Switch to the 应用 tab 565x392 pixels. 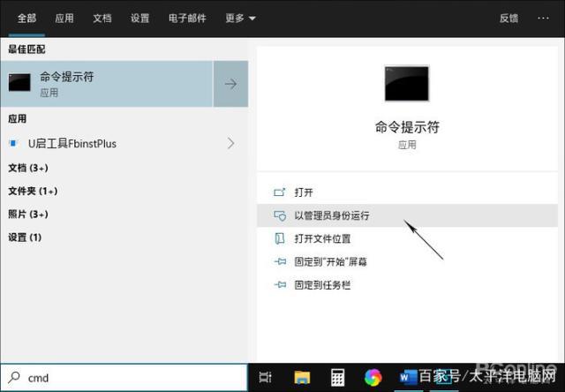point(64,18)
